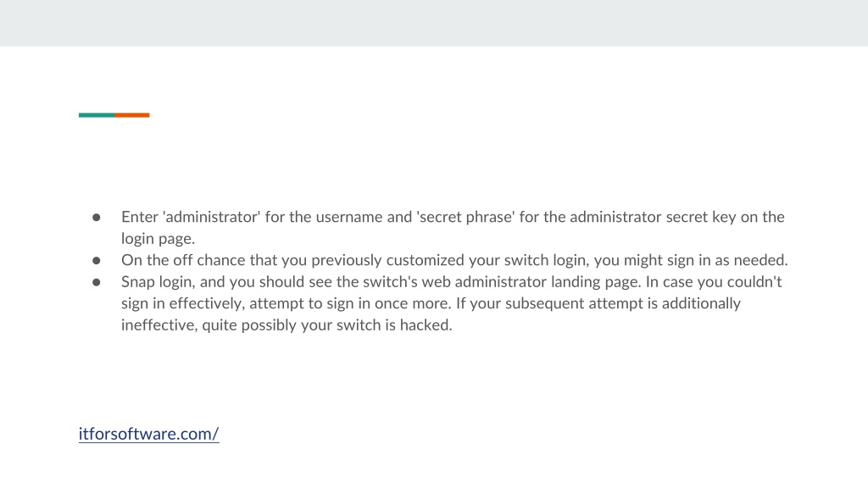The image size is (868, 488).
Task: Click the orange segment of the accent bar
Action: 131,115
